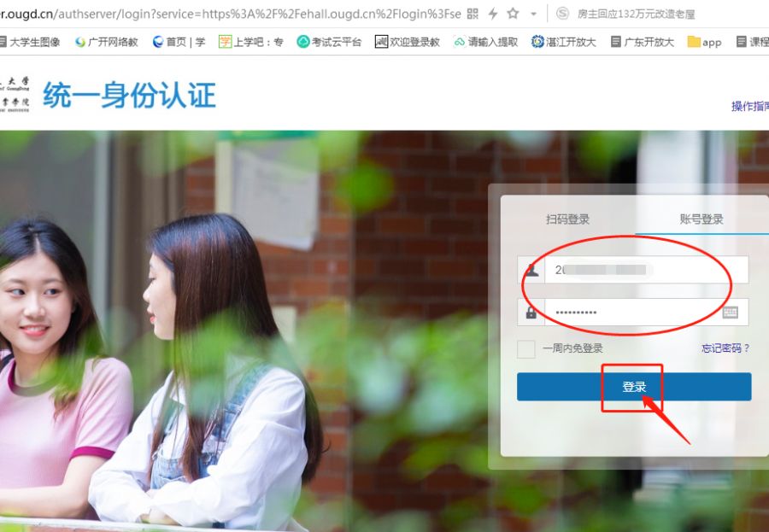This screenshot has height=532, width=769.
Task: Click the username input field
Action: [645, 270]
